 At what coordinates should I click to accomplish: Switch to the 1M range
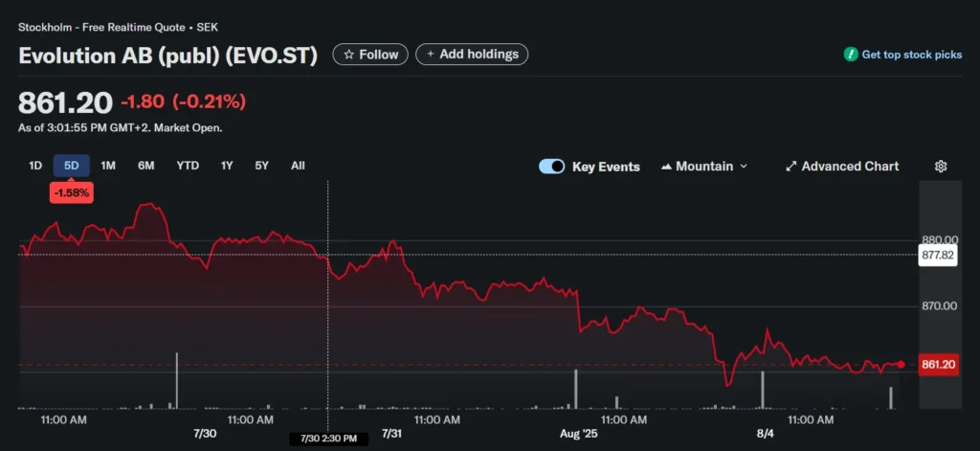(x=108, y=166)
